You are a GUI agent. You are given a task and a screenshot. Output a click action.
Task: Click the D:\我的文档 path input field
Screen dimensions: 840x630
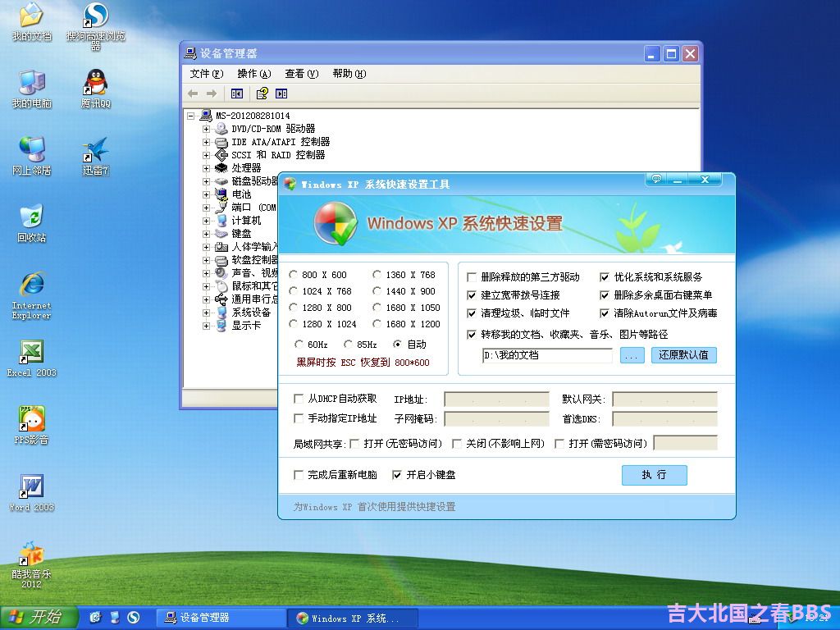547,355
